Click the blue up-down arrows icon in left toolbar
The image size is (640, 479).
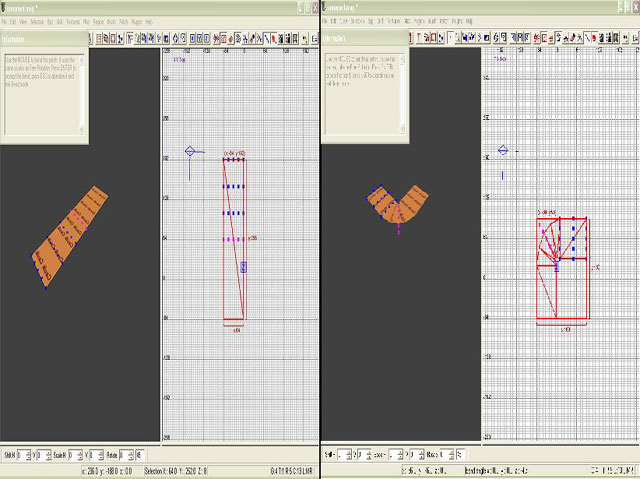click(x=175, y=39)
